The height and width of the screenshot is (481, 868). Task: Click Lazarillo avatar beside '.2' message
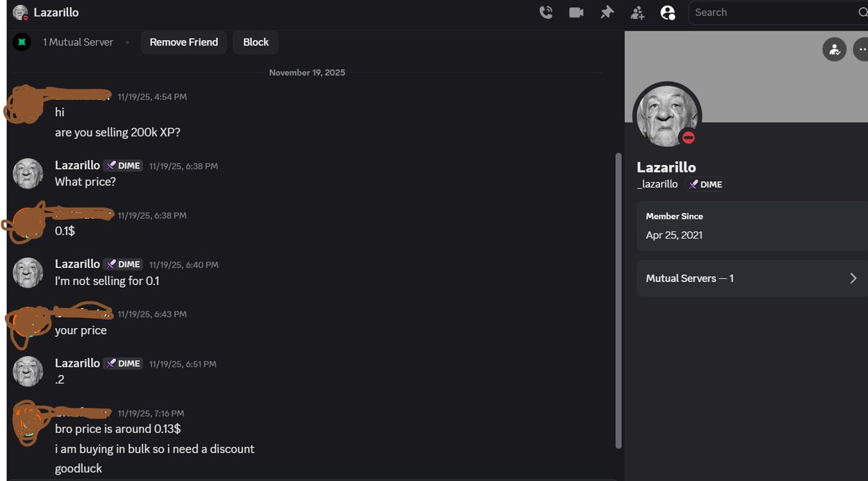coord(28,372)
